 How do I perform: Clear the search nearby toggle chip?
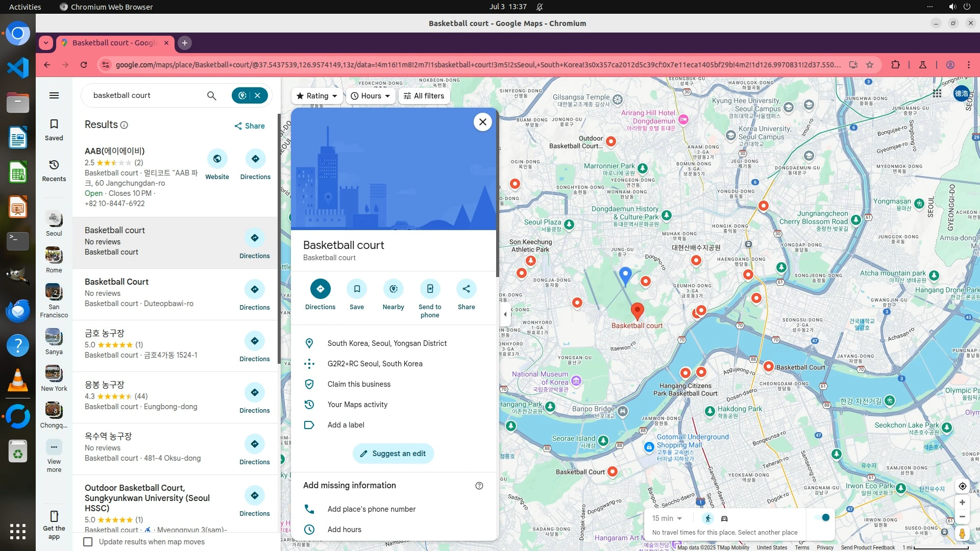(258, 95)
